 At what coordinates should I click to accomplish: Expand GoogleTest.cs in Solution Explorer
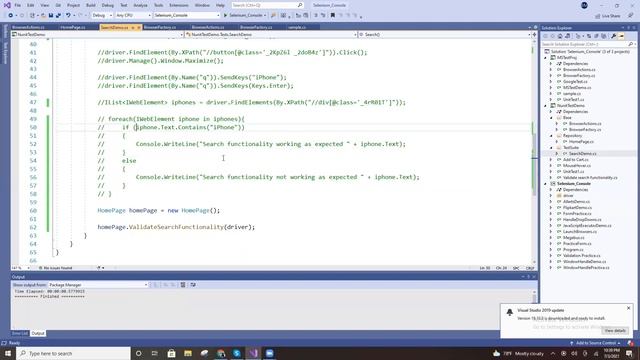[x=551, y=82]
